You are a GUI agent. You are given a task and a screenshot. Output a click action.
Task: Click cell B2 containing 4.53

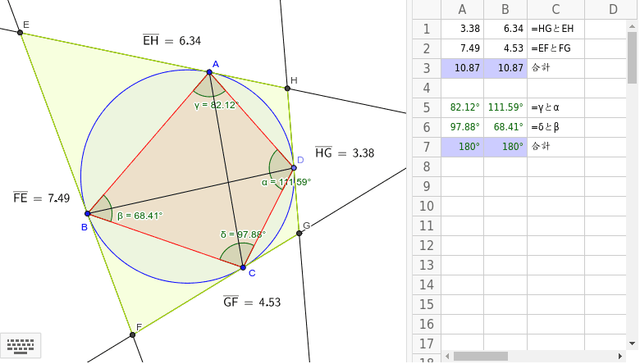click(x=505, y=48)
